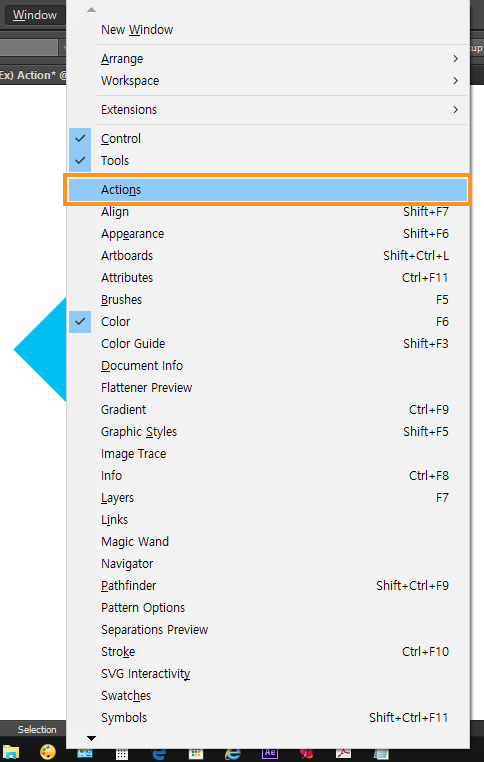Open Adobe Acrobat from taskbar
The height and width of the screenshot is (762, 484).
(x=344, y=754)
